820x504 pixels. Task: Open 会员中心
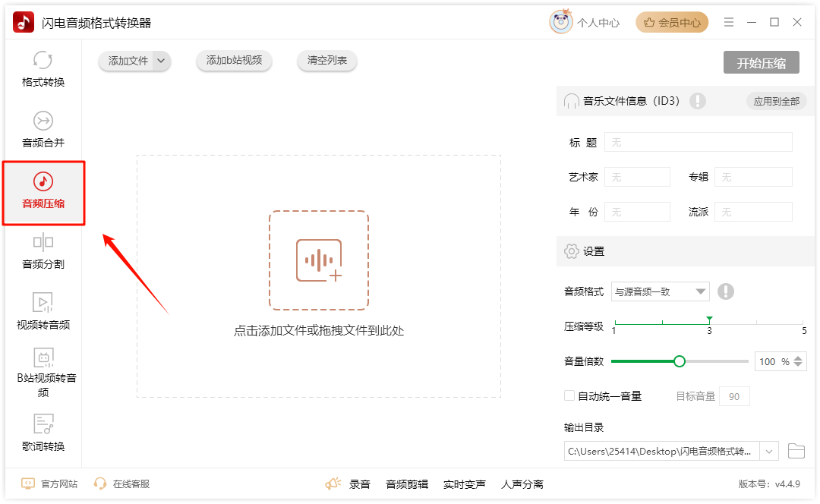coord(672,23)
